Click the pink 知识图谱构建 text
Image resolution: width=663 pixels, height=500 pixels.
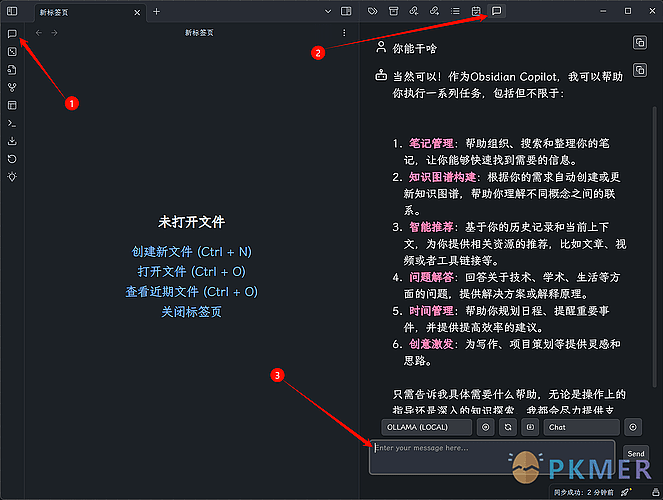[x=442, y=177]
